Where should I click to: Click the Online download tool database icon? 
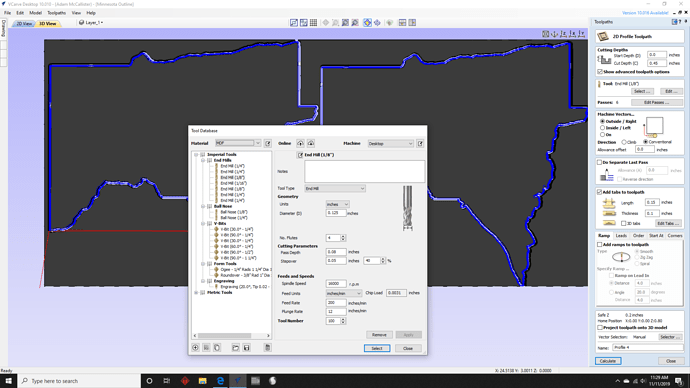pyautogui.click(x=311, y=143)
